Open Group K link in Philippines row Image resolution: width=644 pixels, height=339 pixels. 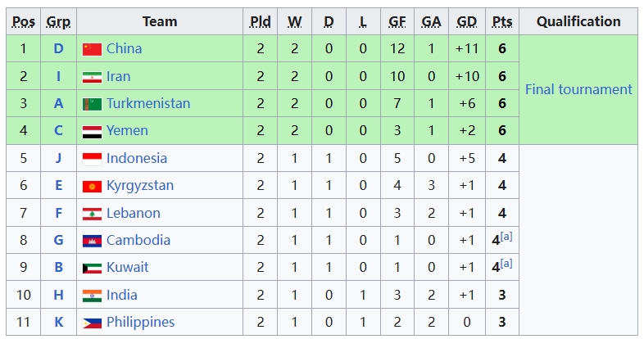tap(58, 322)
